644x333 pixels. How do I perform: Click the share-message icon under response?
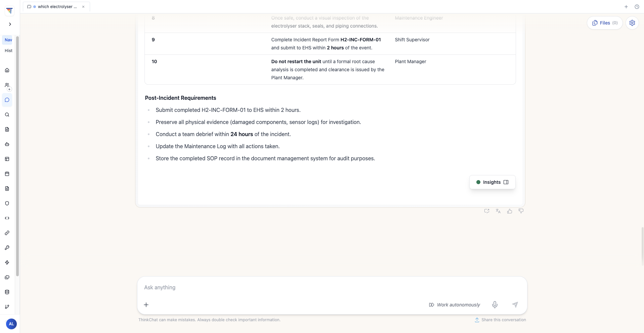click(487, 211)
